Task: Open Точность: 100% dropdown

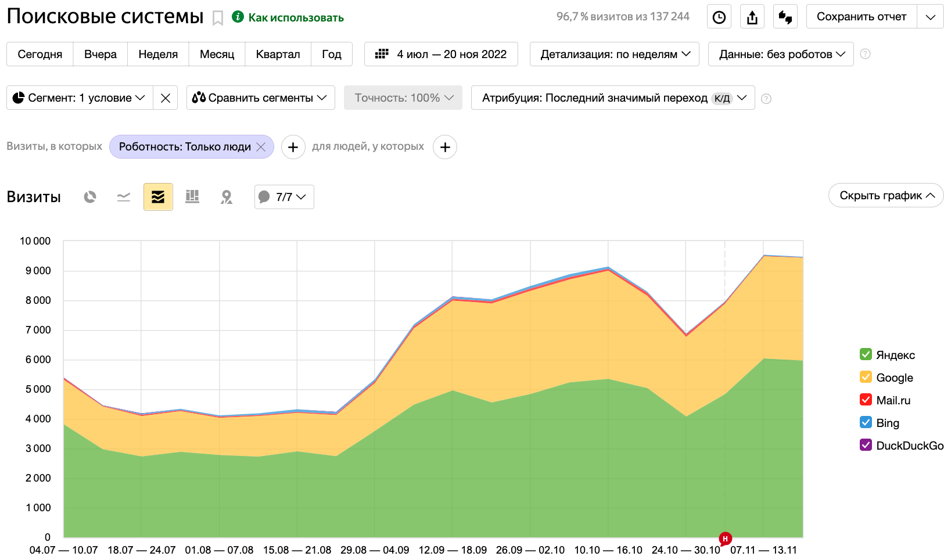Action: coord(403,98)
